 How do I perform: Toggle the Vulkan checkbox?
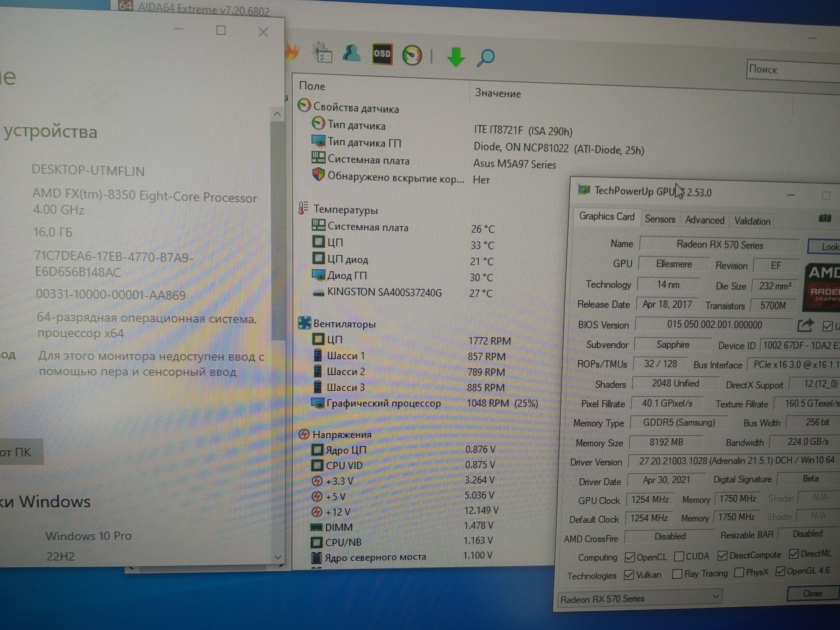pos(629,575)
